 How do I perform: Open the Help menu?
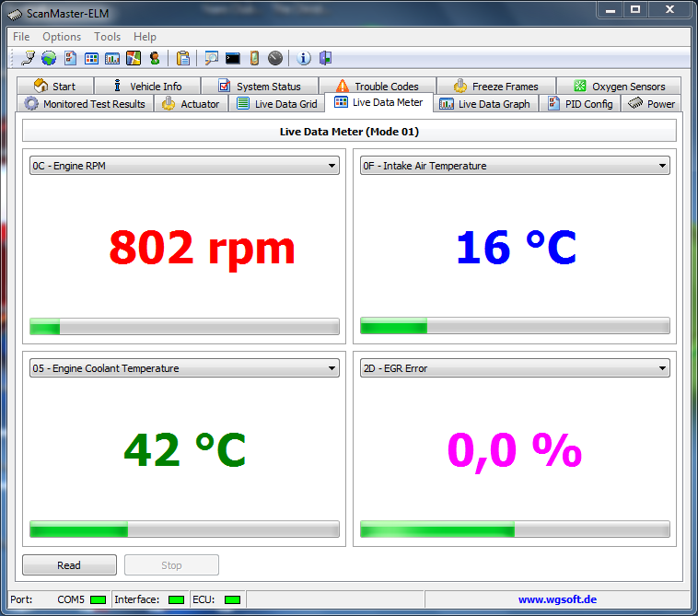tap(145, 37)
